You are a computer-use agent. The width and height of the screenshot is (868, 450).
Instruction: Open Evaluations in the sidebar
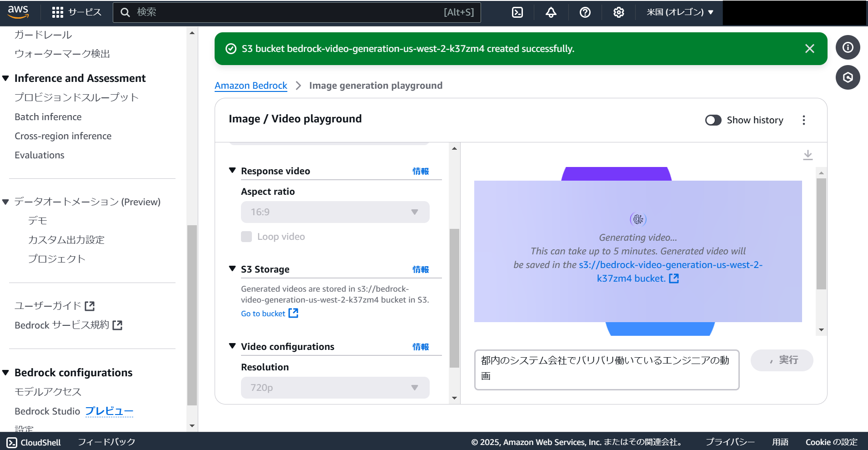[40, 155]
